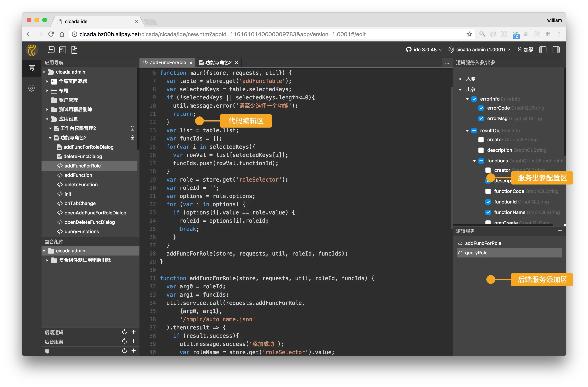The width and height of the screenshot is (588, 387).
Task: Open the deleteFunction script in the tree
Action: tap(81, 185)
